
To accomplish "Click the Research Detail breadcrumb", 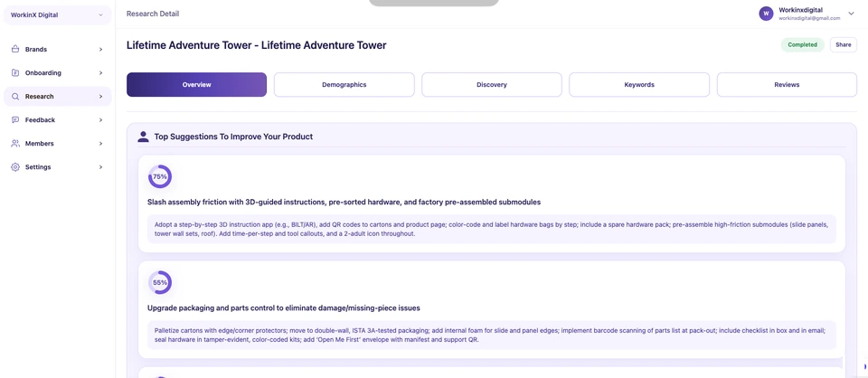I will pyautogui.click(x=153, y=14).
